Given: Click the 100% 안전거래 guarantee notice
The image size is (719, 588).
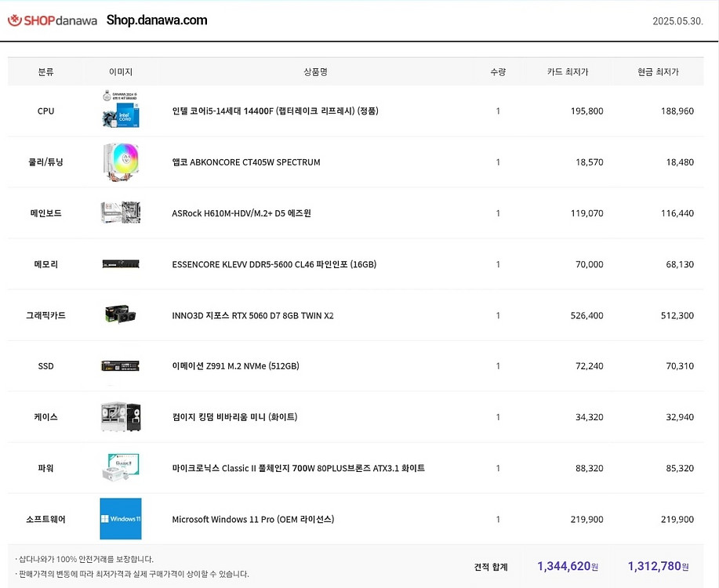Looking at the screenshot, I should click(x=85, y=559).
